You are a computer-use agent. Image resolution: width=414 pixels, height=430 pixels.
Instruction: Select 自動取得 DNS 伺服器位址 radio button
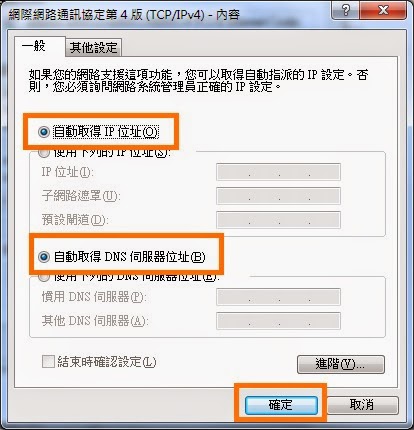click(44, 257)
